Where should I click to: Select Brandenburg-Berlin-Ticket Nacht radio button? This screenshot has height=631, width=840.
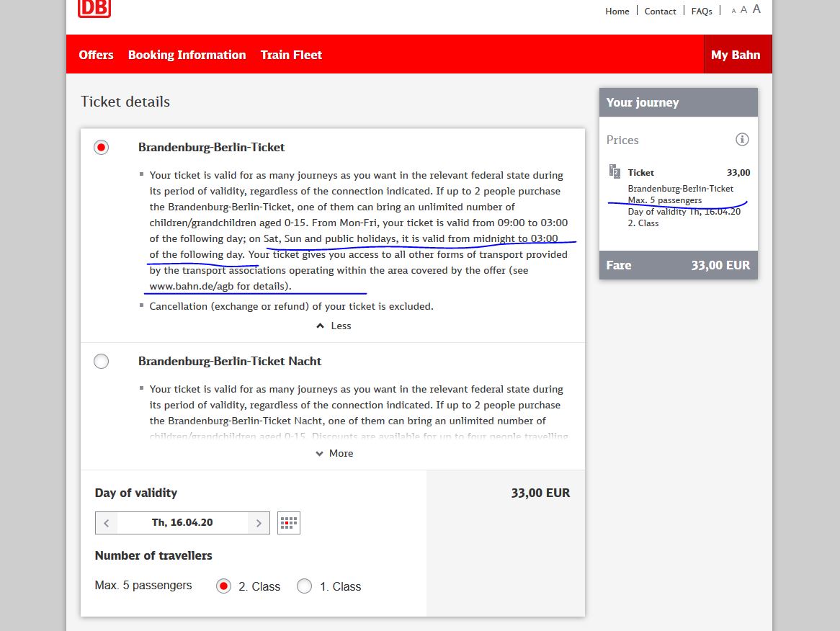click(102, 361)
